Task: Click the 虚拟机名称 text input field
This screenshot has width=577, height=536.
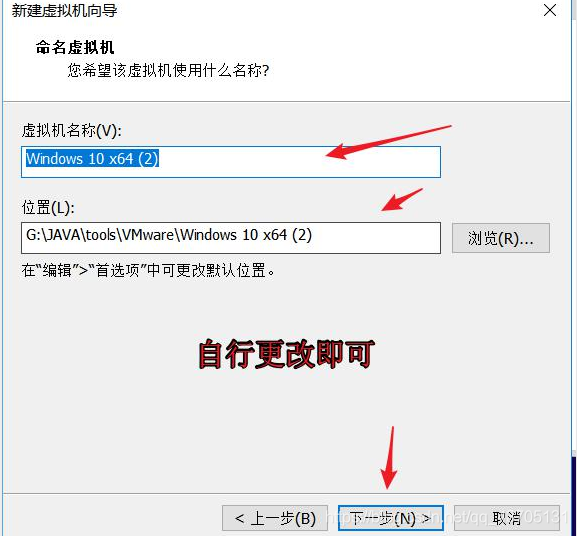Action: [x=231, y=162]
